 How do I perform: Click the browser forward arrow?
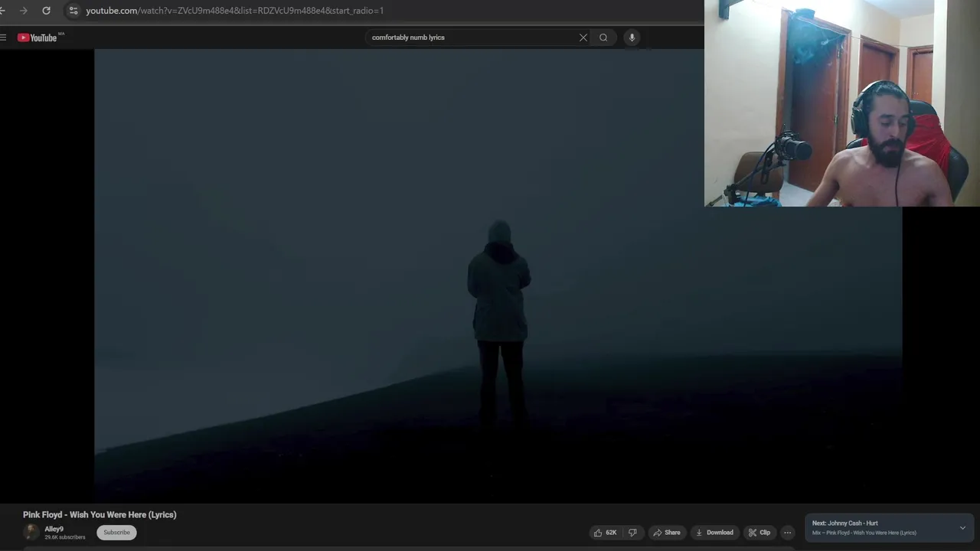click(24, 11)
